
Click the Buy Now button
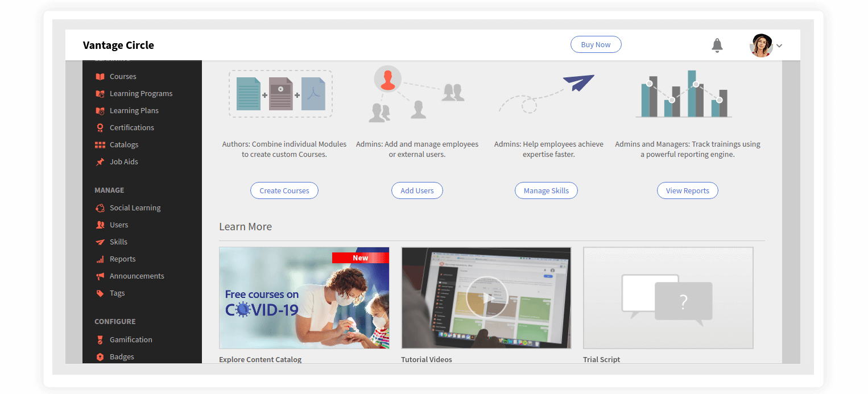coord(596,44)
